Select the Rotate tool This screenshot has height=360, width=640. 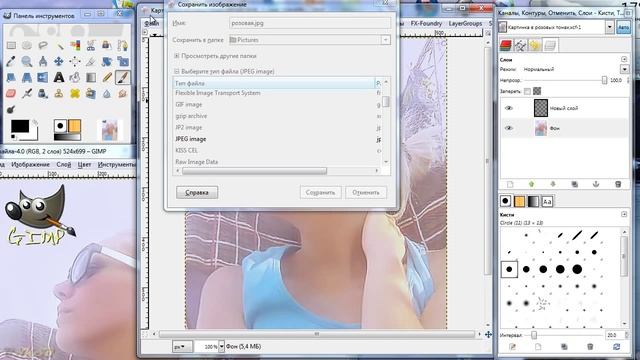tap(107, 61)
